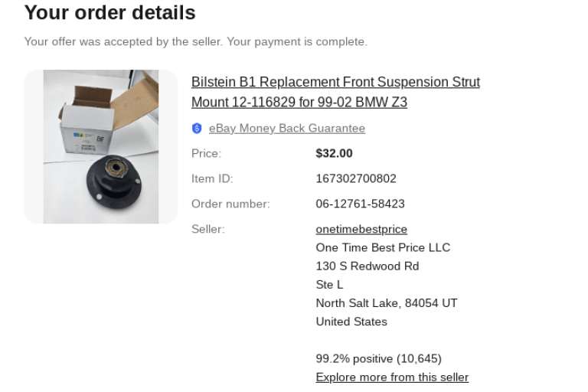
Task: Select the Item ID number 167302700802
Action: click(x=356, y=178)
